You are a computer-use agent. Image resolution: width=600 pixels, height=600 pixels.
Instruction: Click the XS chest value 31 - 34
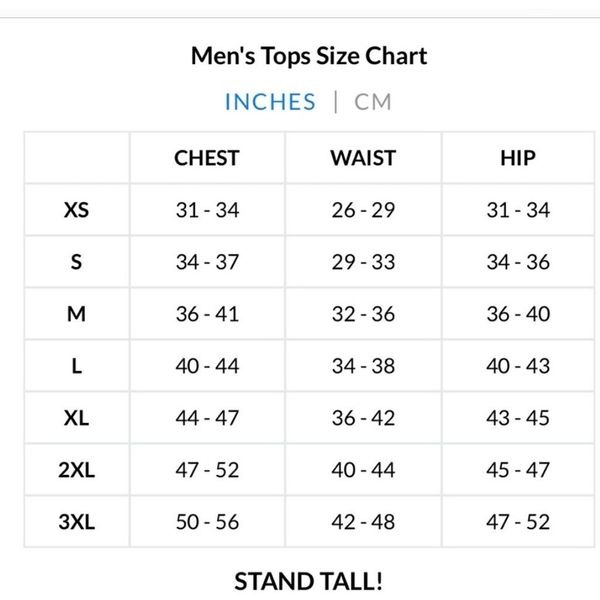click(x=207, y=210)
